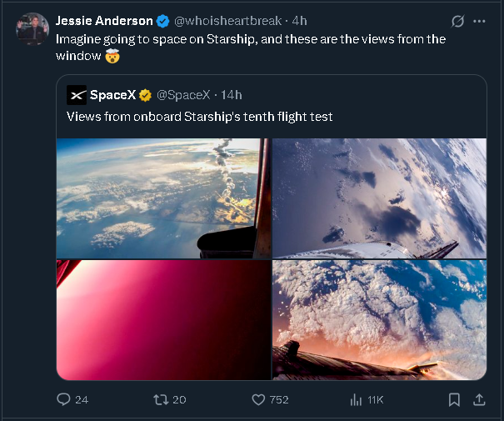Open the quoted SpaceX account name
504x421 pixels.
click(x=112, y=95)
